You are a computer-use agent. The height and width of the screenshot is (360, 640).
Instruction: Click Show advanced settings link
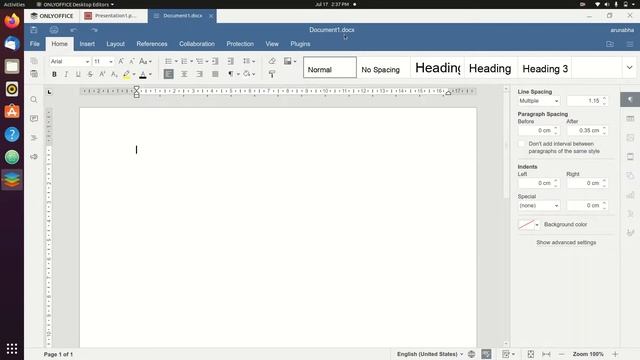click(566, 242)
